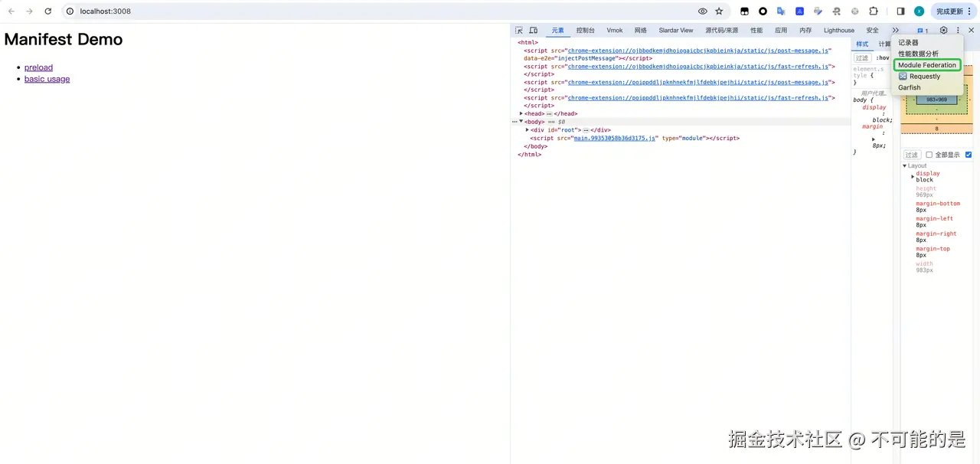Screen dimensions: 980x464
Task: Open the 应用 tab
Action: [781, 31]
